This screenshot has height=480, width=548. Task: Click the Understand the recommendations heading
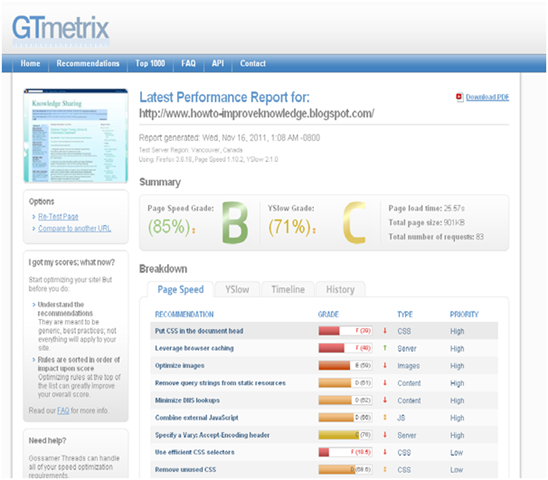coord(65,309)
